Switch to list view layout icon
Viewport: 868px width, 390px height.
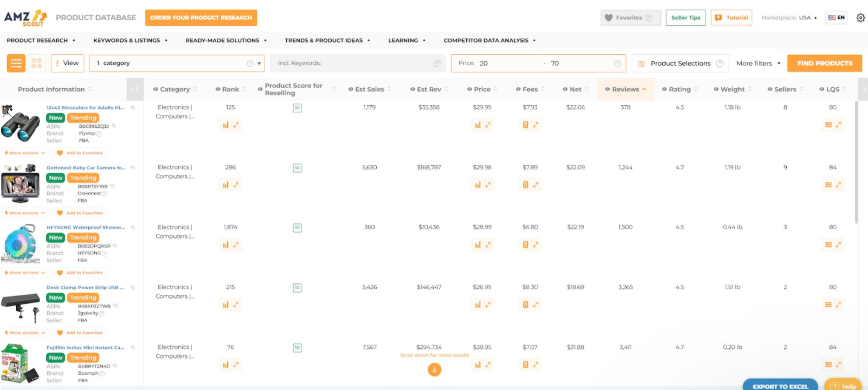point(16,63)
